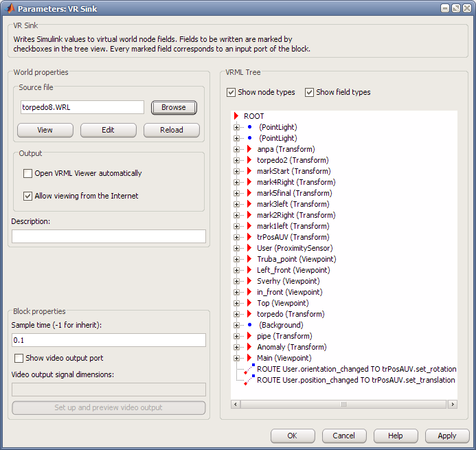The height and width of the screenshot is (450, 476).
Task: Select the 'pipe (Transform)' tree row text
Action: [x=284, y=336]
